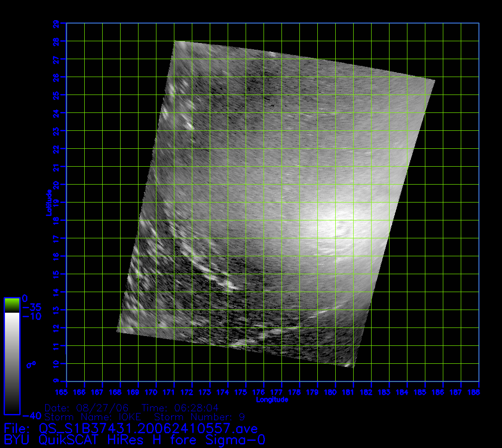Click the Longitude axis title
Image resolution: width=502 pixels, height=448 pixels.
point(272,400)
